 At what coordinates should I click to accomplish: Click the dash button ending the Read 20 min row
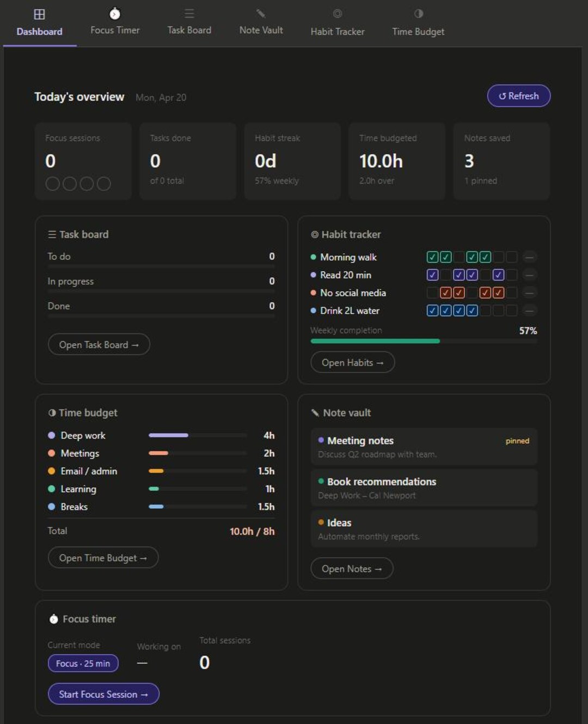[529, 275]
